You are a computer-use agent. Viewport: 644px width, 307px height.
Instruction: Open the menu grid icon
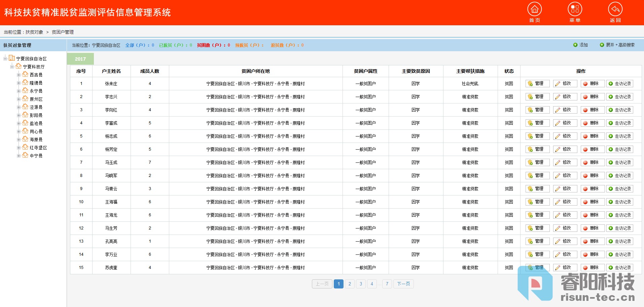pos(575,9)
